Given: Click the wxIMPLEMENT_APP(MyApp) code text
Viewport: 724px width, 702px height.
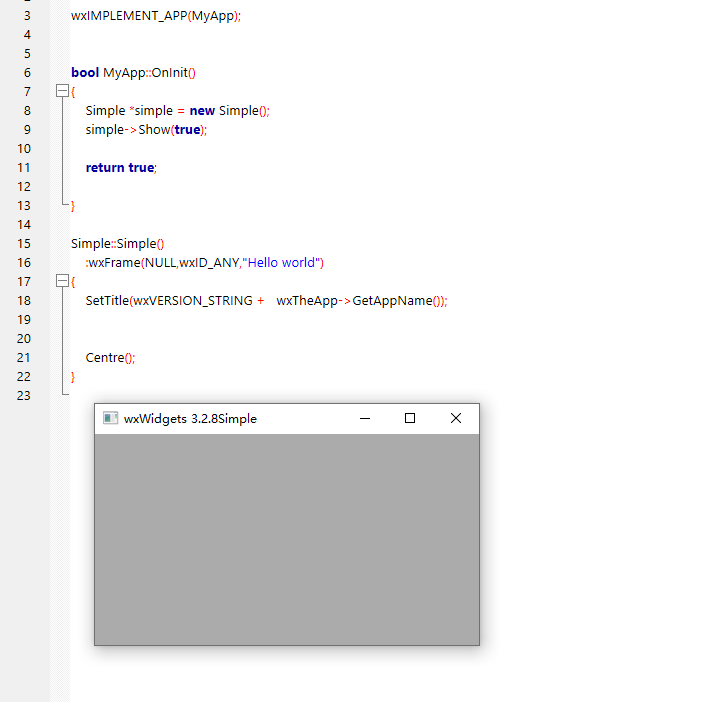Looking at the screenshot, I should [x=156, y=16].
